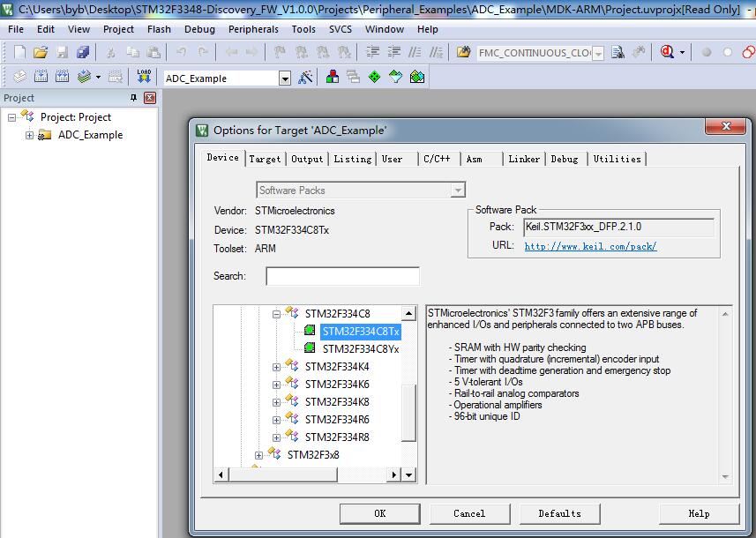Open Manage Run-Time Environment green diamond icon

point(375,77)
